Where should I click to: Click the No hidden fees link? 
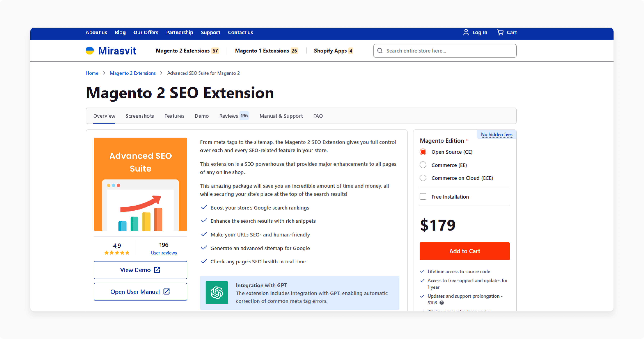(x=497, y=134)
